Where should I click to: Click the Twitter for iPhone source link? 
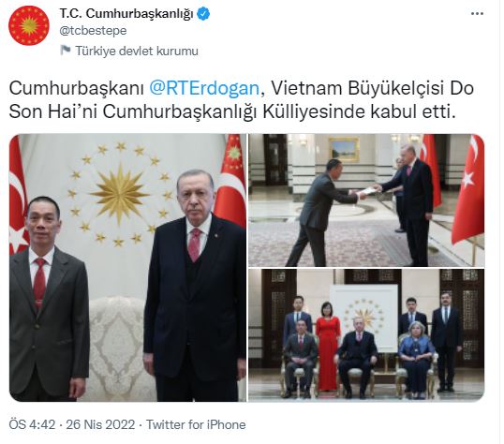click(196, 424)
